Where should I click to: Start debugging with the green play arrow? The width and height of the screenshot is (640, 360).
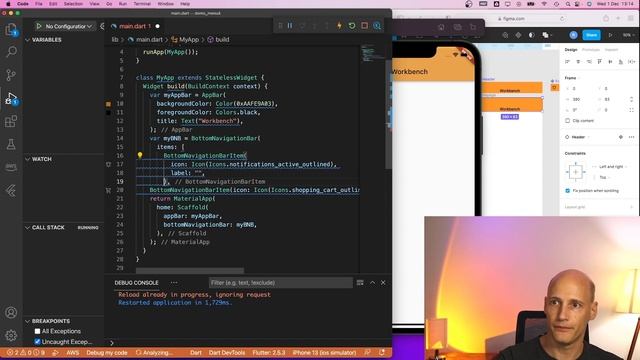click(x=39, y=26)
